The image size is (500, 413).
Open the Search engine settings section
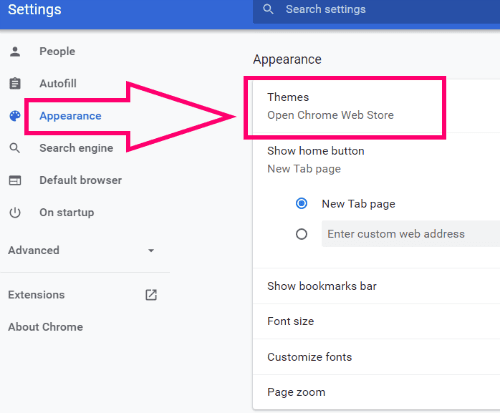pos(76,148)
